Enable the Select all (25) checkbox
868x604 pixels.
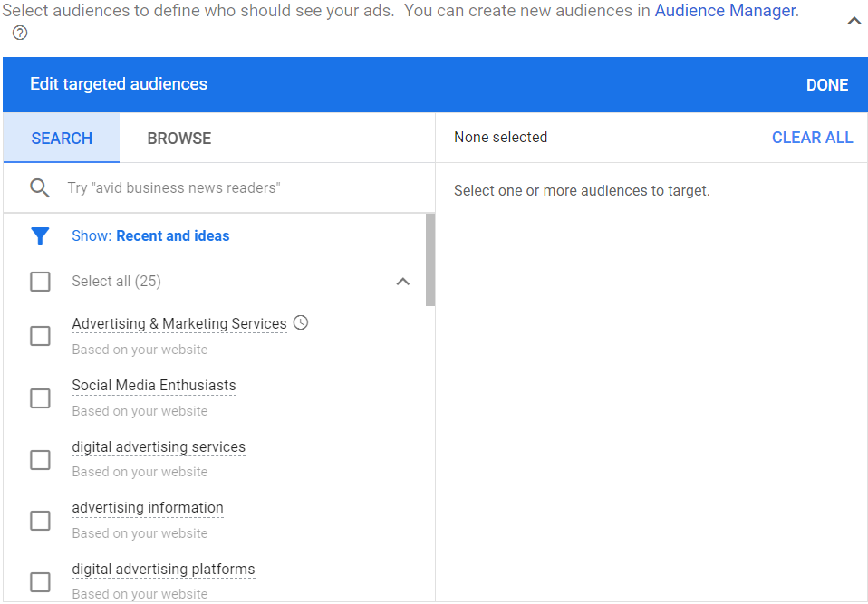click(40, 282)
